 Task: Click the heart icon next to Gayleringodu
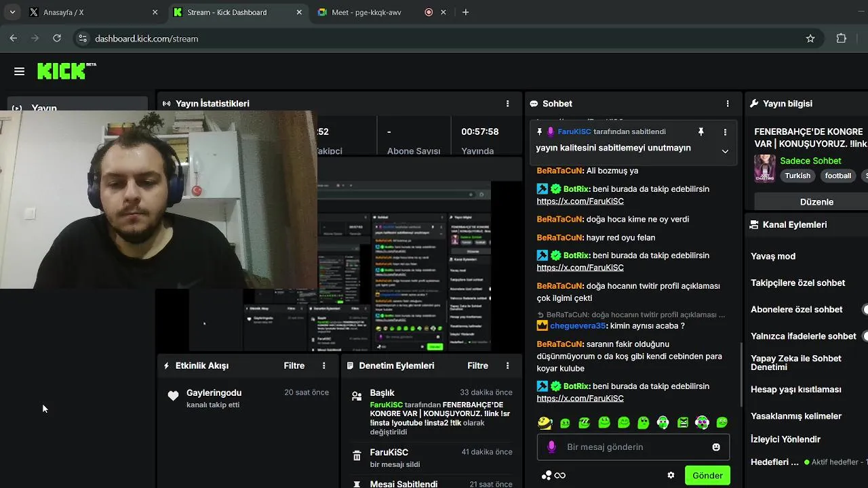pyautogui.click(x=173, y=396)
